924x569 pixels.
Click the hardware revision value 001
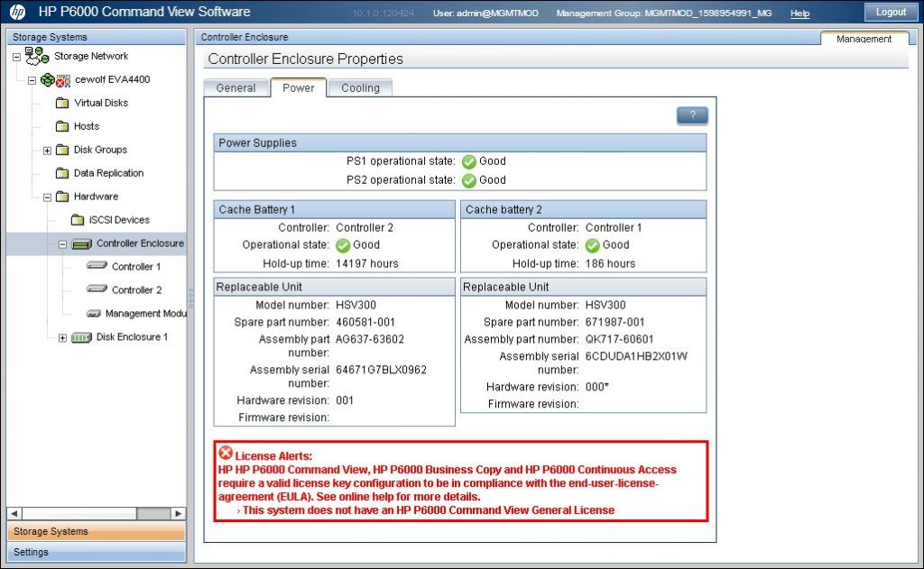pos(345,400)
